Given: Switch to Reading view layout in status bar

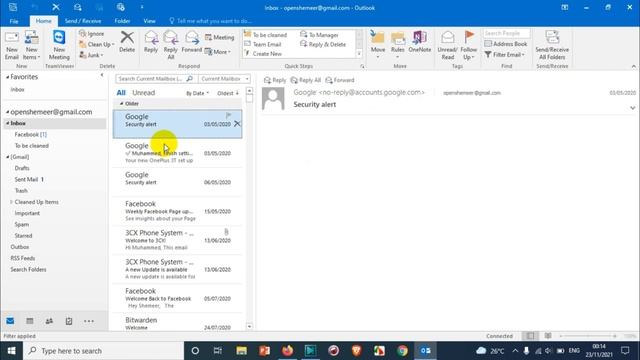Looking at the screenshot, I should [548, 336].
